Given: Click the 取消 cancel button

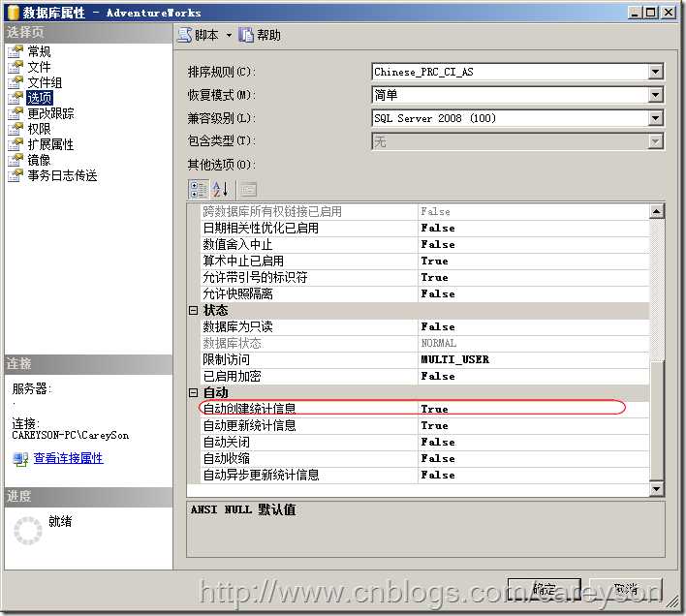Looking at the screenshot, I should pyautogui.click(x=626, y=590).
